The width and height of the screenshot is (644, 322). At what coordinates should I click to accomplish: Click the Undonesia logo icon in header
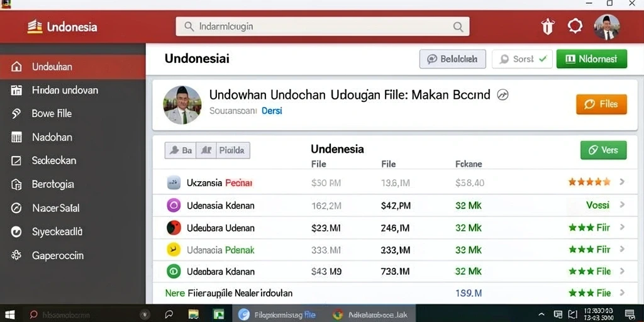(35, 26)
